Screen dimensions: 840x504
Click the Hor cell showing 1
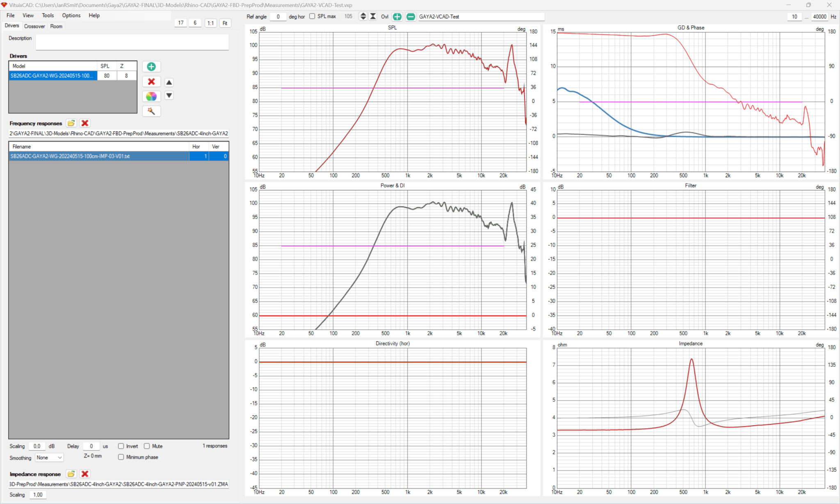199,156
